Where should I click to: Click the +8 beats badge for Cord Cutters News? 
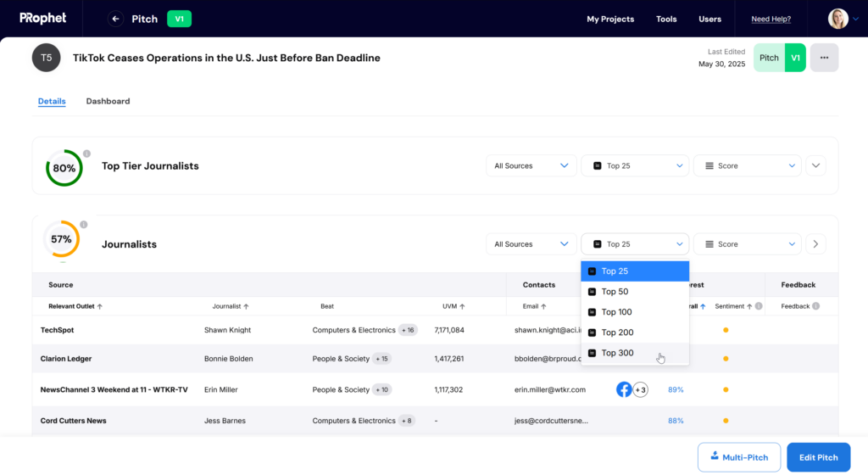pyautogui.click(x=407, y=421)
